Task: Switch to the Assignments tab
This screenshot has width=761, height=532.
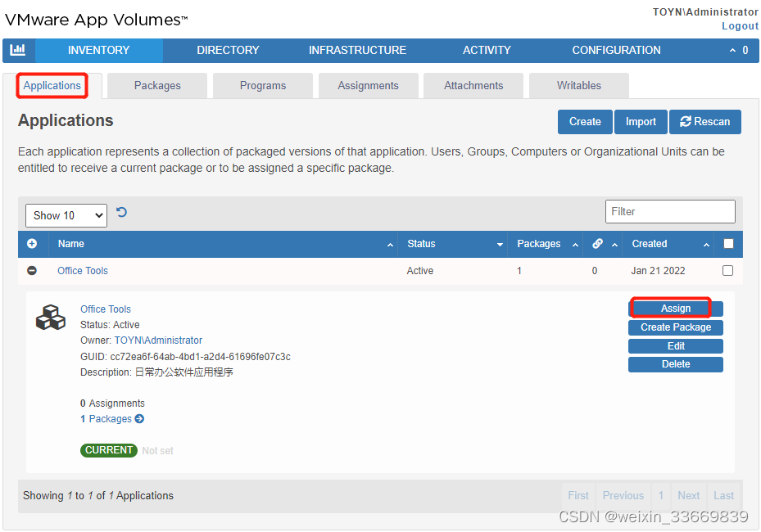Action: click(368, 86)
